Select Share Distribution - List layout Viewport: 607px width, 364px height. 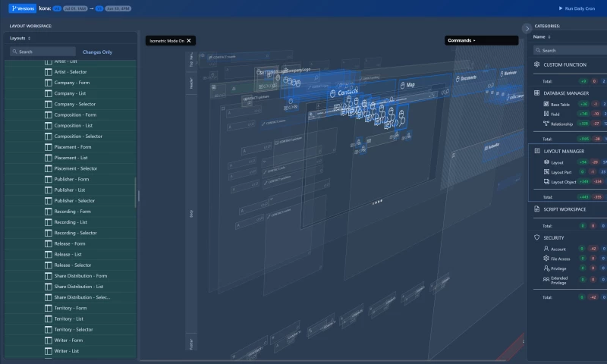(x=78, y=287)
